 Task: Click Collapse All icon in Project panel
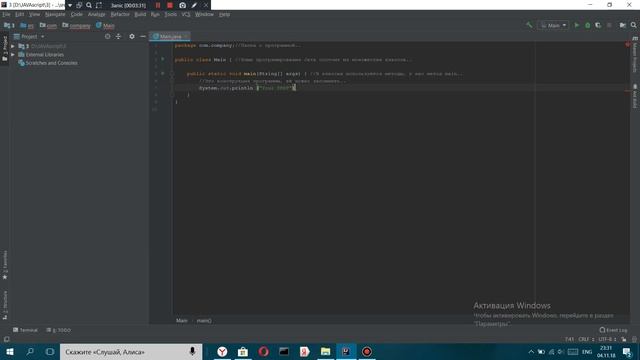click(118, 36)
